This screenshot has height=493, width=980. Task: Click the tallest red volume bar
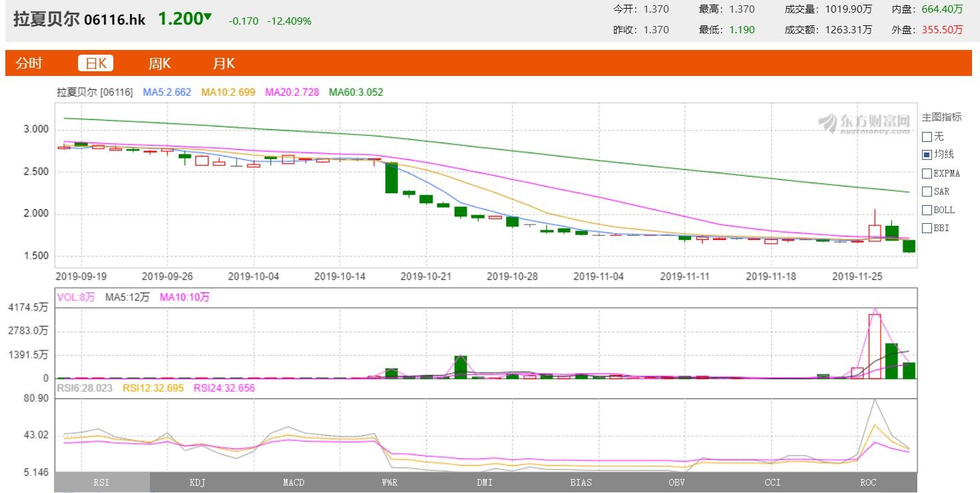pos(875,346)
